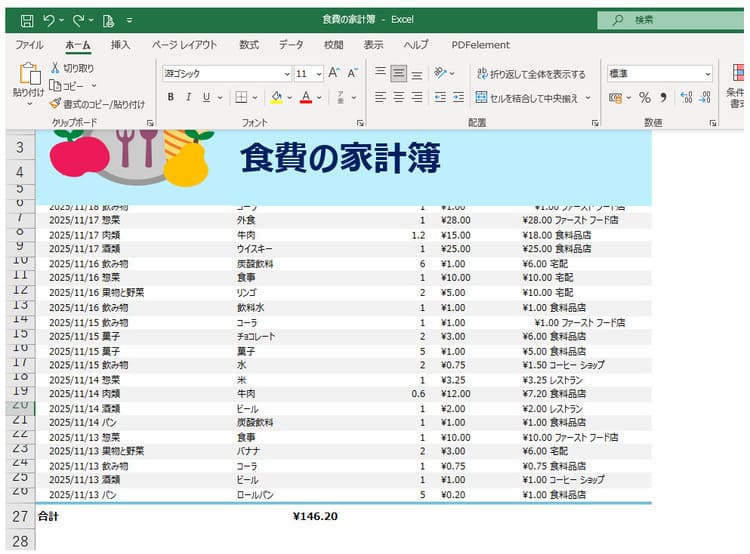Click the 貼り付け paste icon
This screenshot has width=750, height=554.
[29, 74]
